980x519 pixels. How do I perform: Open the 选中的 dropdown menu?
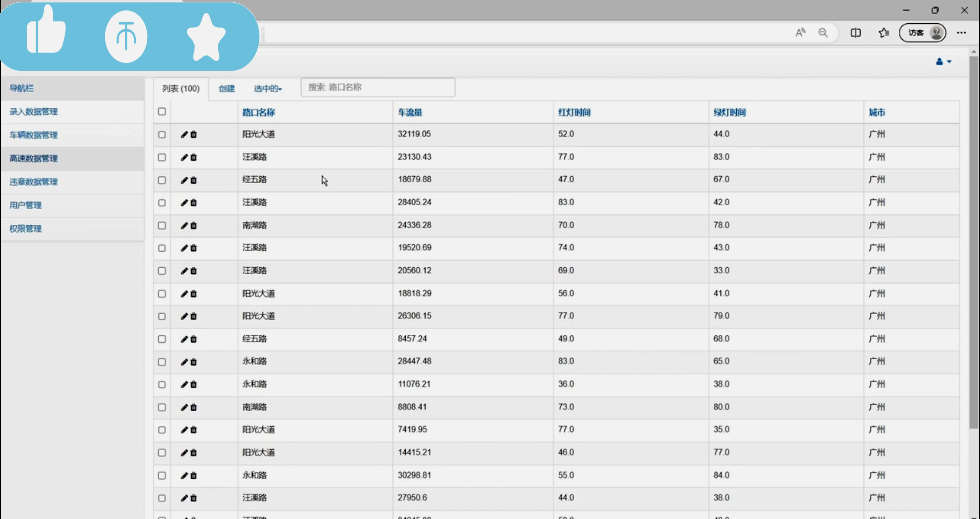pos(268,89)
